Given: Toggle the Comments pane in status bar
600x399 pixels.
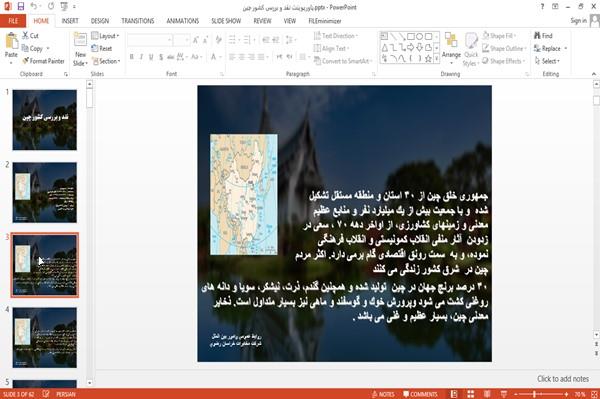Looking at the screenshot, I should coord(420,394).
